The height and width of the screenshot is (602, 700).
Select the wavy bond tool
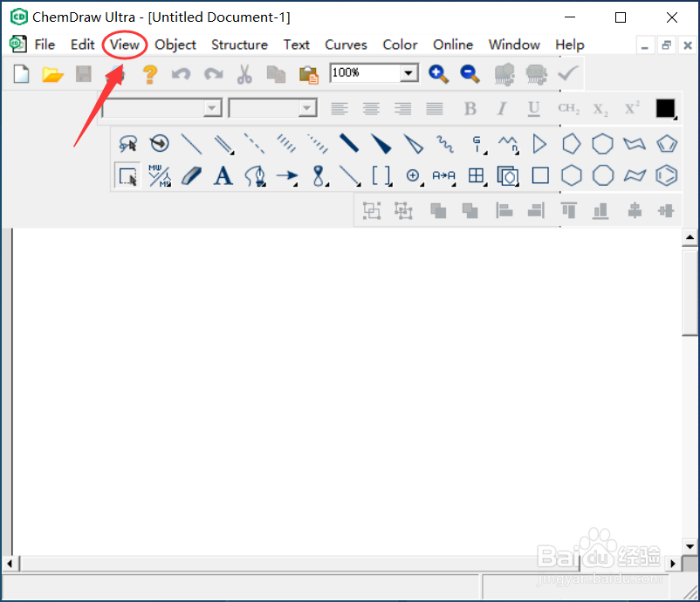(444, 144)
